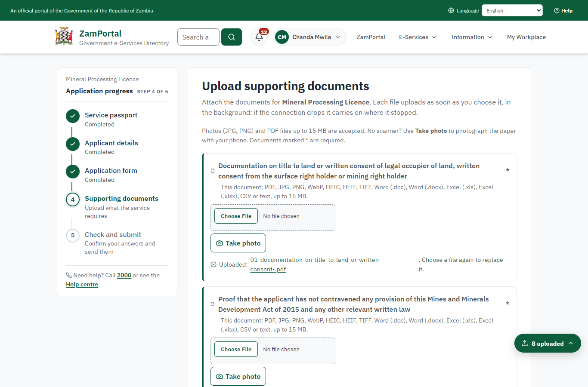Click the search magnifier button

pyautogui.click(x=232, y=37)
